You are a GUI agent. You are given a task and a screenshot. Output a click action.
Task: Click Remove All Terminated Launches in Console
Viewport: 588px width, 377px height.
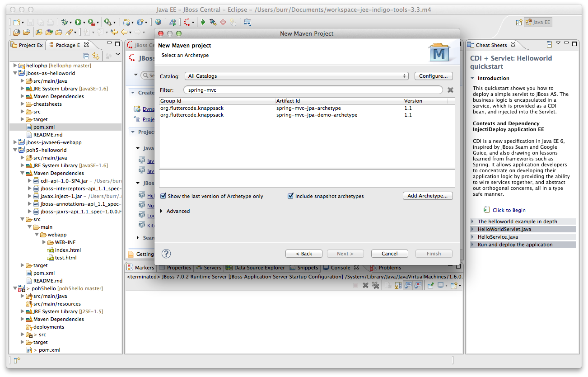coord(375,285)
